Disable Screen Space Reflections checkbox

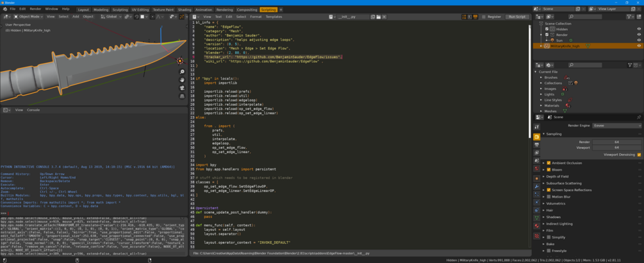coord(549,190)
